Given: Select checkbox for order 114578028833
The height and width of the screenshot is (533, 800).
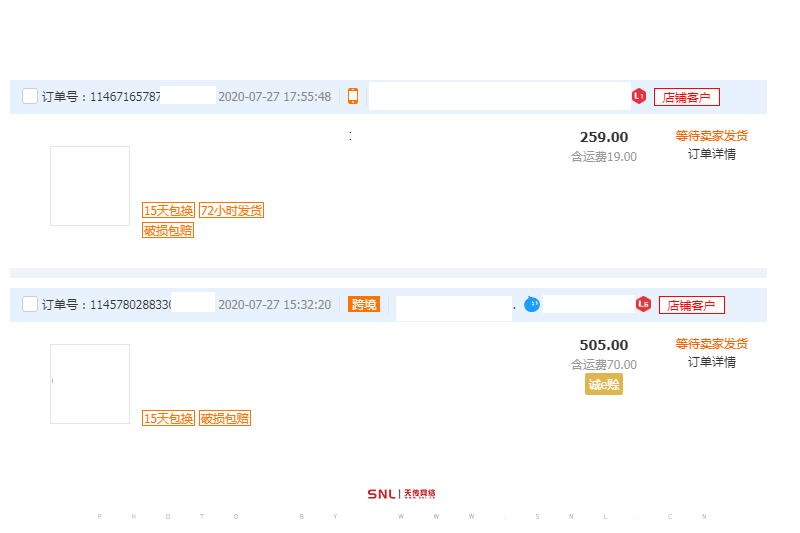Looking at the screenshot, I should pyautogui.click(x=30, y=304).
